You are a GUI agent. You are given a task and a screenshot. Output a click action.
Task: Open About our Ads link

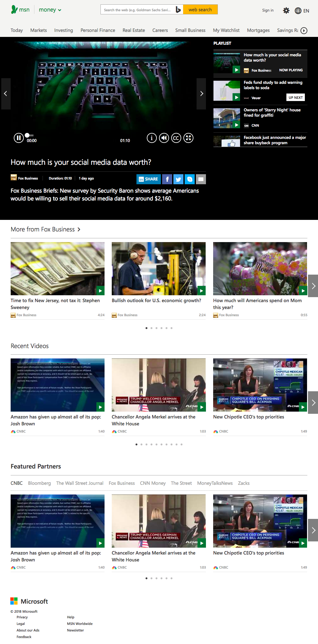click(x=28, y=630)
